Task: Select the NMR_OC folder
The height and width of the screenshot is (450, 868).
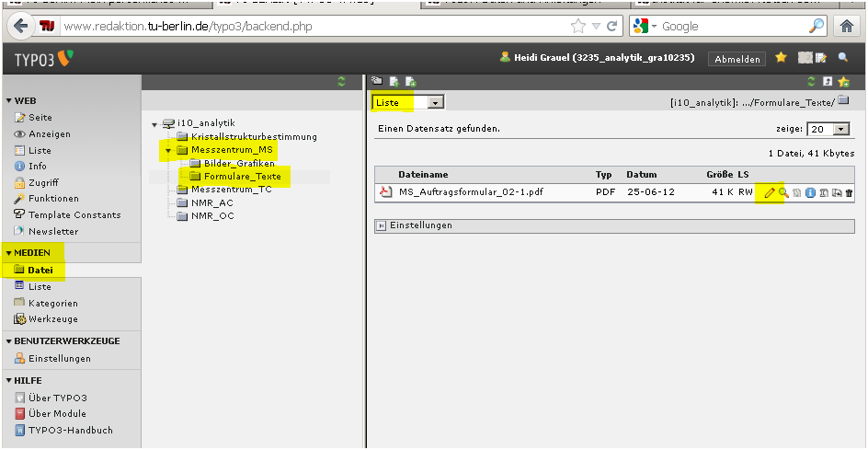Action: pos(212,216)
